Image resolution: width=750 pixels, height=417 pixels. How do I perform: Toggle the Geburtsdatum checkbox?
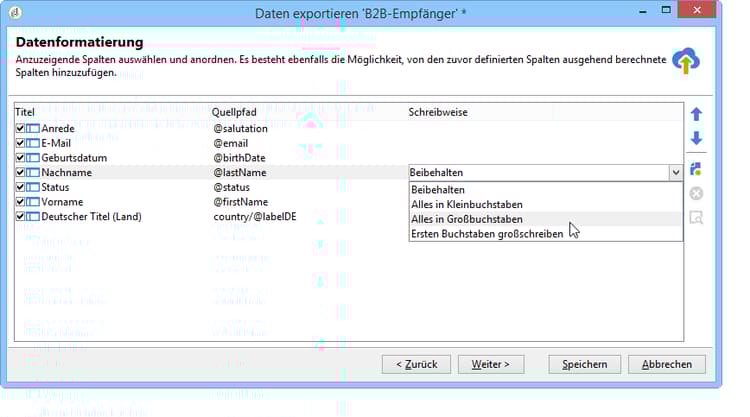[20, 157]
